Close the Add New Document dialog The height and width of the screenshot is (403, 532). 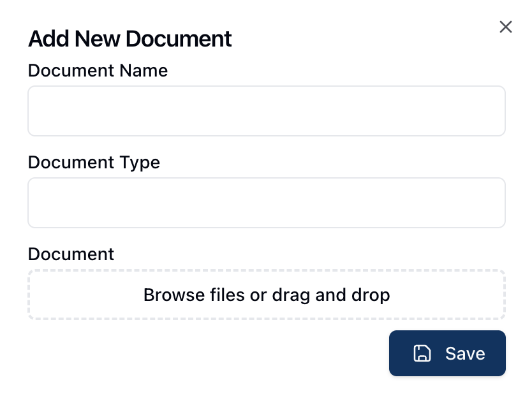tap(505, 27)
